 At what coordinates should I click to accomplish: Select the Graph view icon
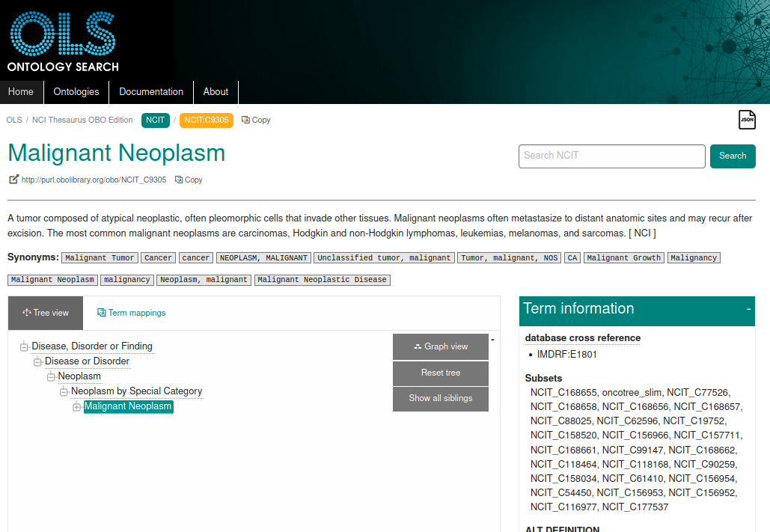(417, 346)
